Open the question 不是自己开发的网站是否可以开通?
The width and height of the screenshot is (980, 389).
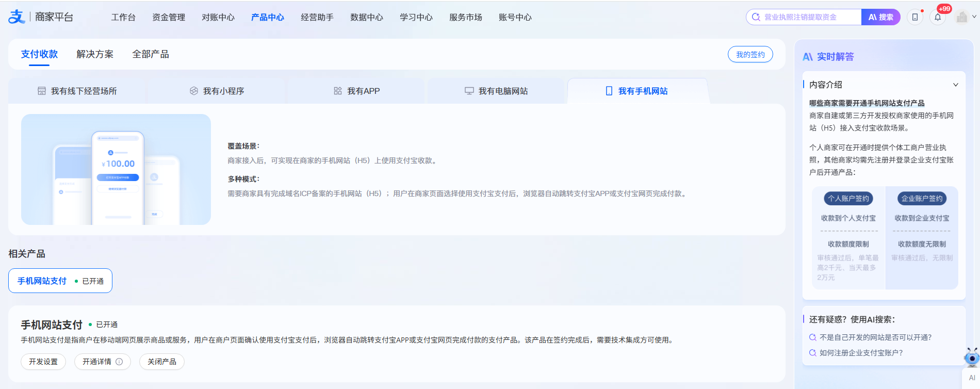point(876,337)
